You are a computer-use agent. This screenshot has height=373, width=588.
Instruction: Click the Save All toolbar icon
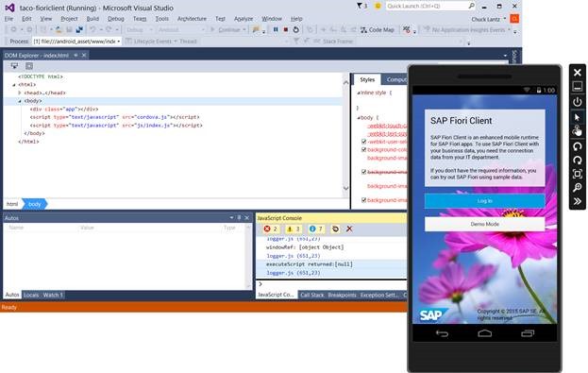(79, 29)
